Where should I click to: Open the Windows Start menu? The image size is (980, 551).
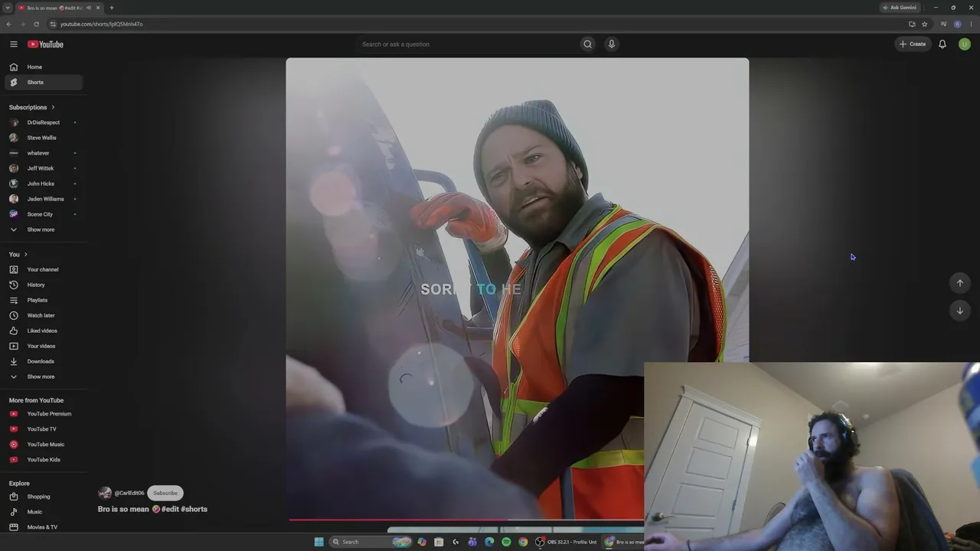click(x=318, y=542)
